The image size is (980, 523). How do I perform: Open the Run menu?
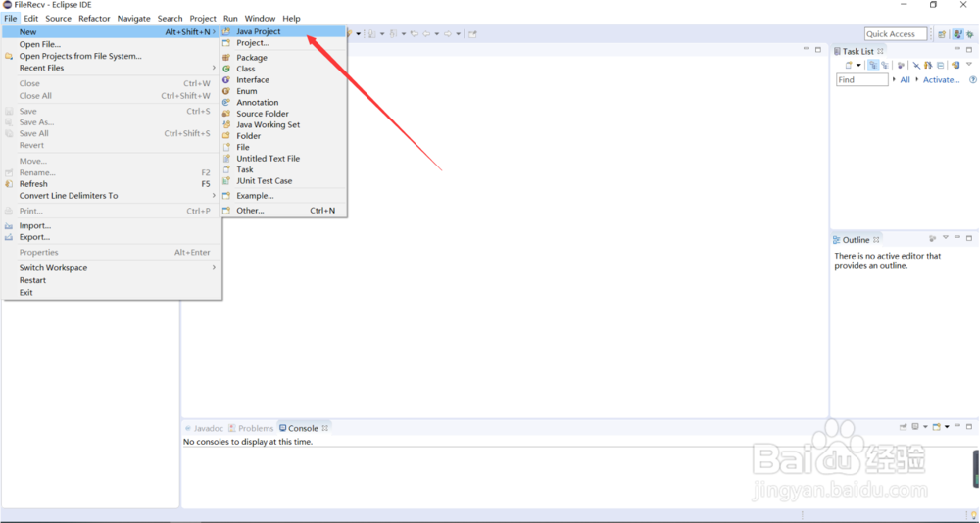click(230, 19)
